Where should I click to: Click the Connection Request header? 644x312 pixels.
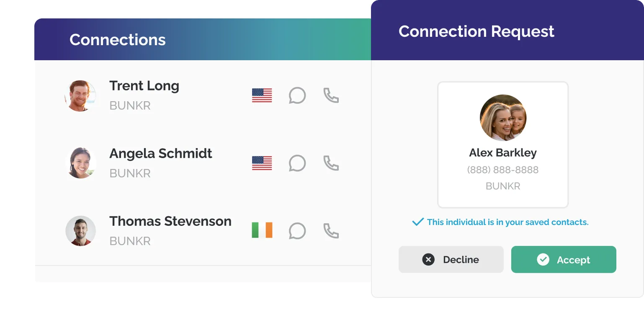point(507,30)
